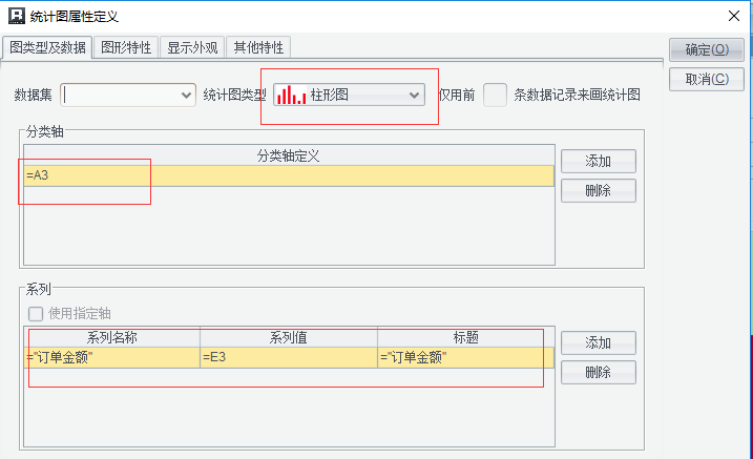The height and width of the screenshot is (459, 753).
Task: Switch to the 图形特性 tab
Action: [126, 48]
